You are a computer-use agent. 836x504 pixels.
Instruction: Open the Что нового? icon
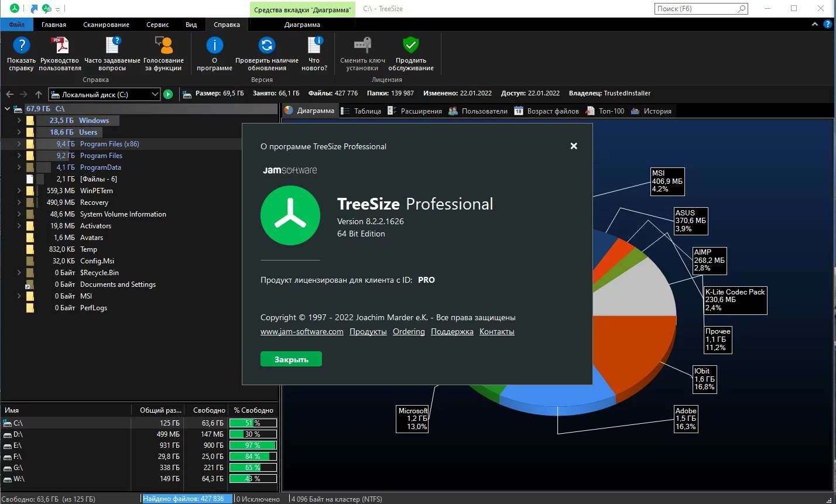(x=314, y=46)
